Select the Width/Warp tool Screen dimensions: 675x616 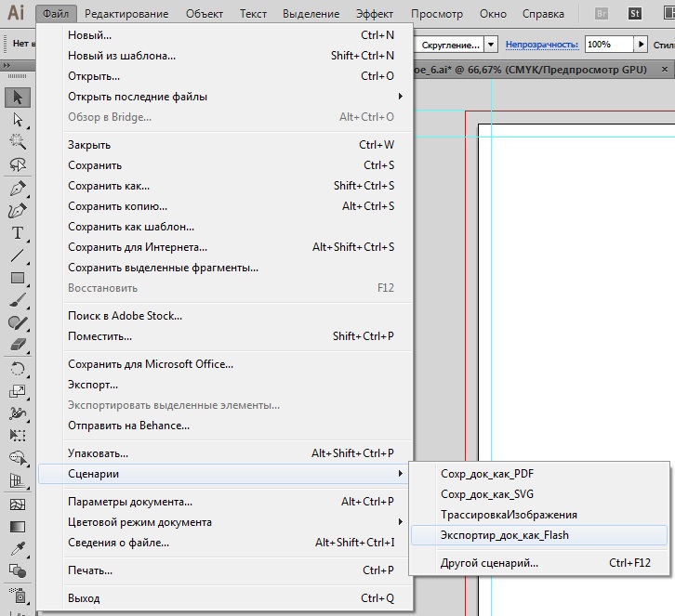(18, 413)
